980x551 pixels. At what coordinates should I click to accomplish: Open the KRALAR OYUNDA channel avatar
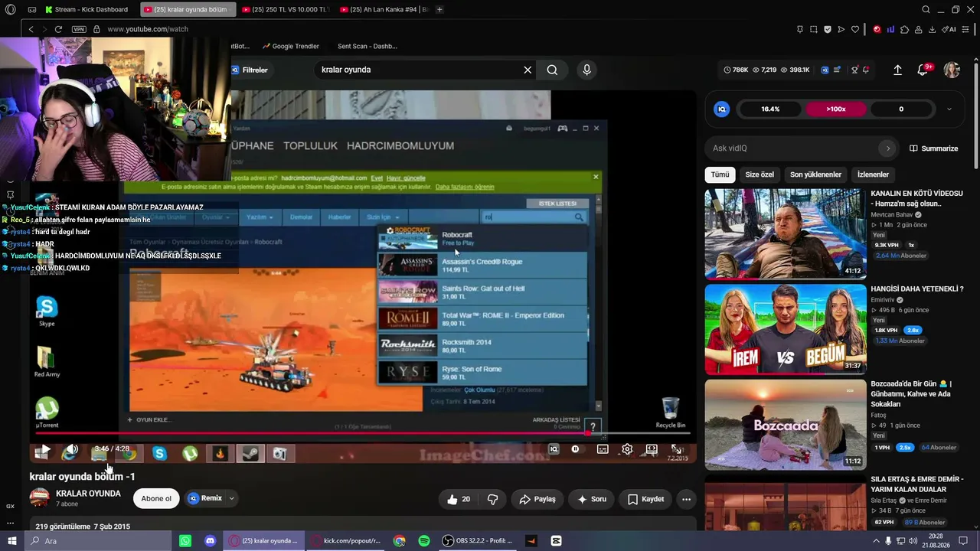(x=40, y=497)
